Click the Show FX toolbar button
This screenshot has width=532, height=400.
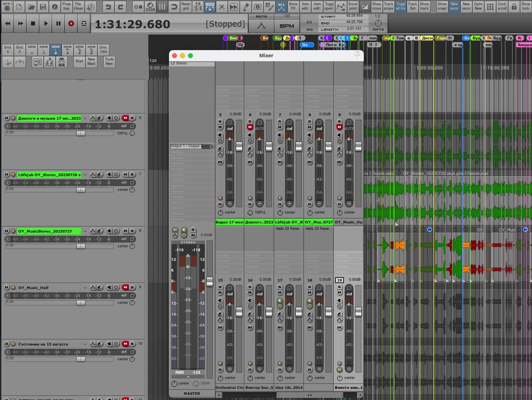(293, 6)
